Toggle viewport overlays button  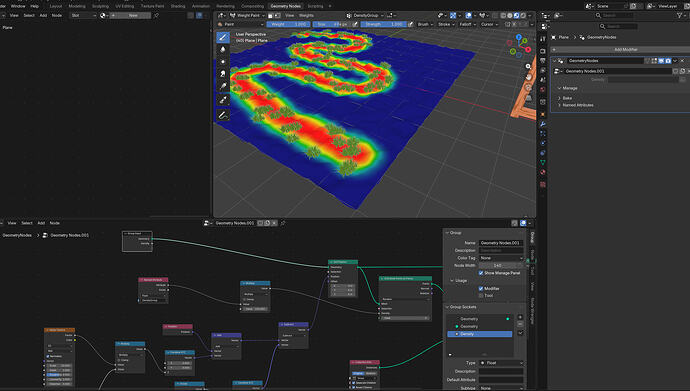468,15
